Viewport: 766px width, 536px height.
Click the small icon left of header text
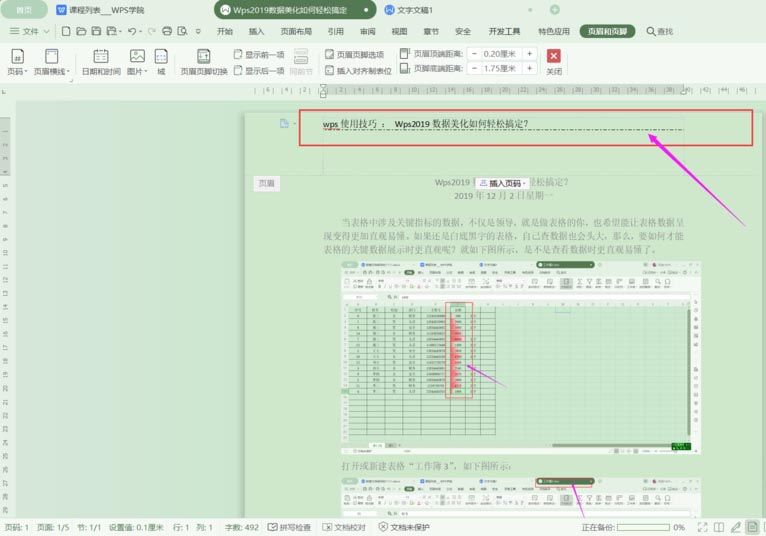(x=284, y=124)
